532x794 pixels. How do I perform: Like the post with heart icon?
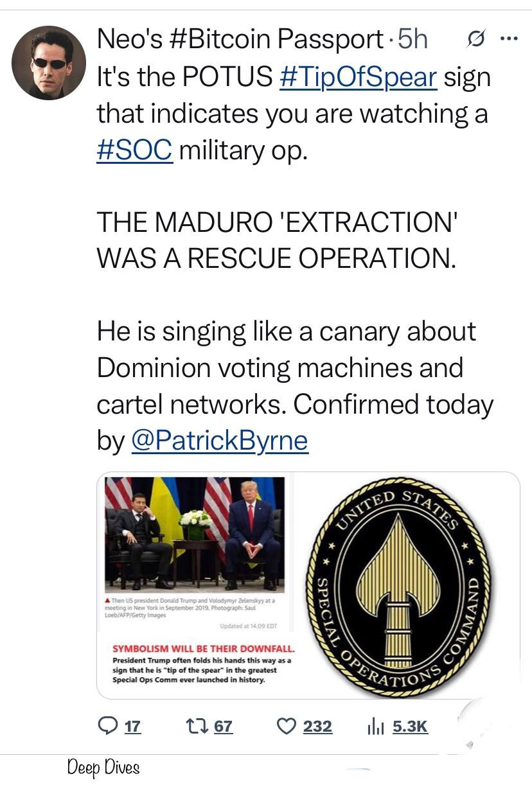[285, 726]
